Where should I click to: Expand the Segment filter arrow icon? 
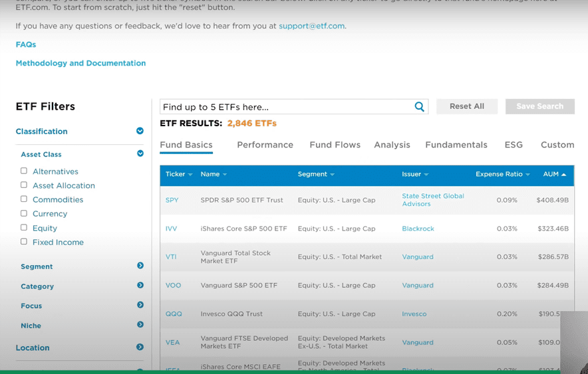point(140,266)
